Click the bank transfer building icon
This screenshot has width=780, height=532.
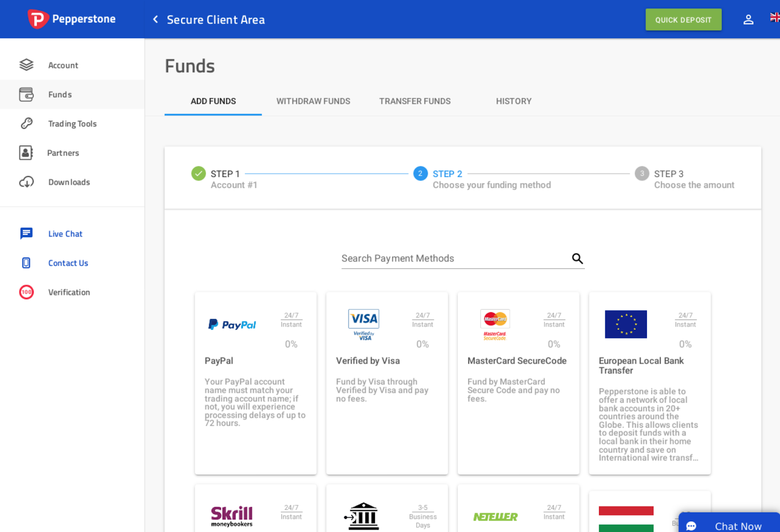(x=362, y=516)
